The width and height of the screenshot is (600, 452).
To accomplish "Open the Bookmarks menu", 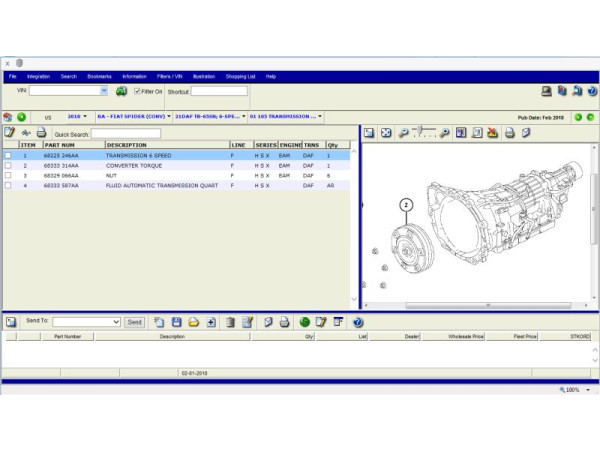I will point(100,76).
